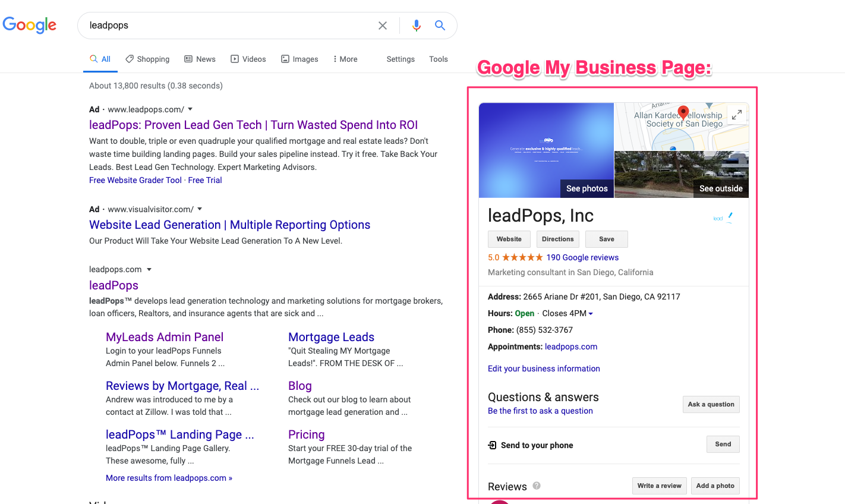This screenshot has height=504, width=845.
Task: Click the leadPops logo in business panel
Action: (723, 218)
